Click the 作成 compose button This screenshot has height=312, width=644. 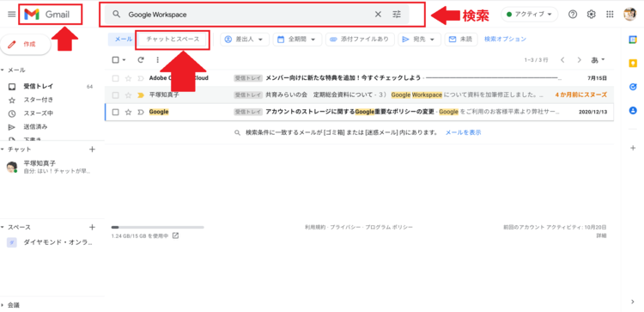26,45
